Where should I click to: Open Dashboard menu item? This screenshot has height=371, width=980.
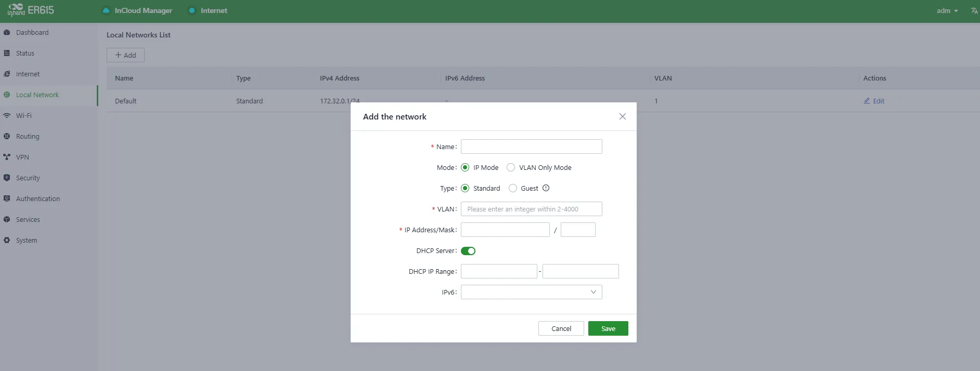pos(49,32)
